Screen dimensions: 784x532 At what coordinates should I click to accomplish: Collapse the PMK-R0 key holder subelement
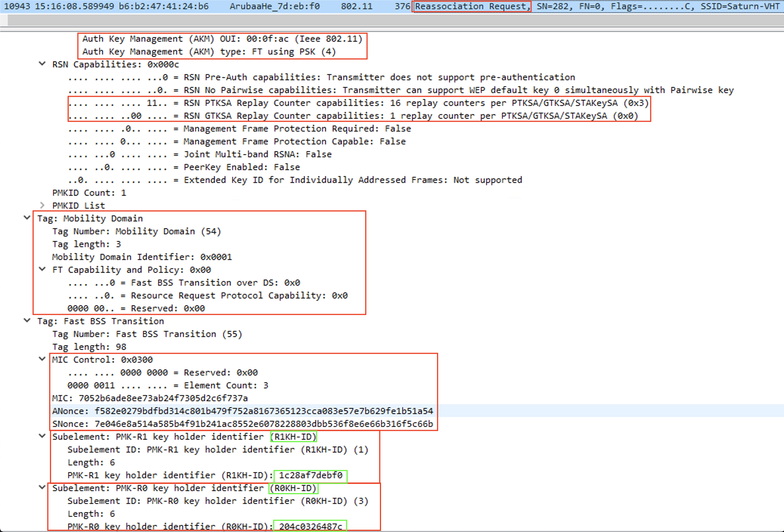42,488
